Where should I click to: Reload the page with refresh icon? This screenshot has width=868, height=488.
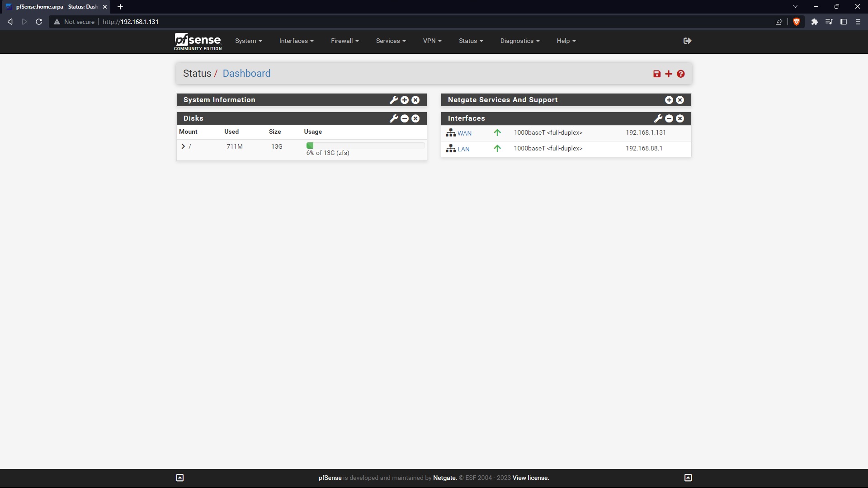39,22
